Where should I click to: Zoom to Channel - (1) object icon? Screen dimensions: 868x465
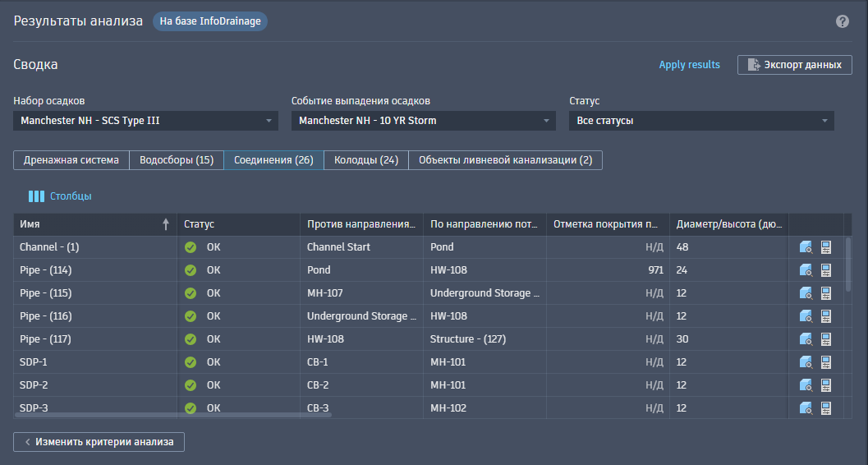pyautogui.click(x=806, y=247)
